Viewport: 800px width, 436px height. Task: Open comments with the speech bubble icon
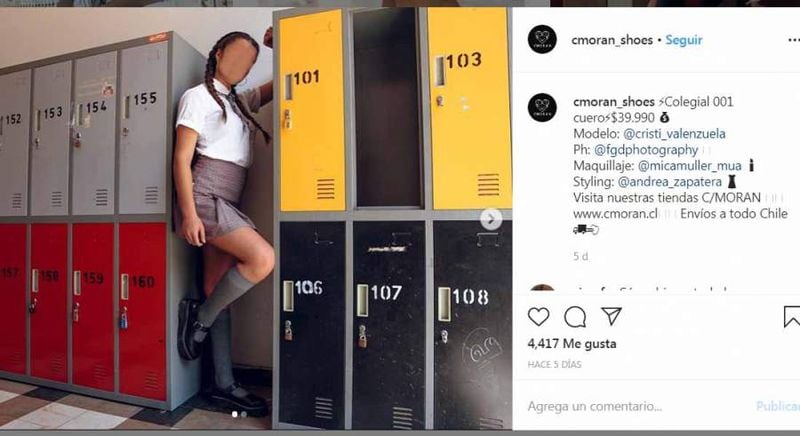coord(575,317)
